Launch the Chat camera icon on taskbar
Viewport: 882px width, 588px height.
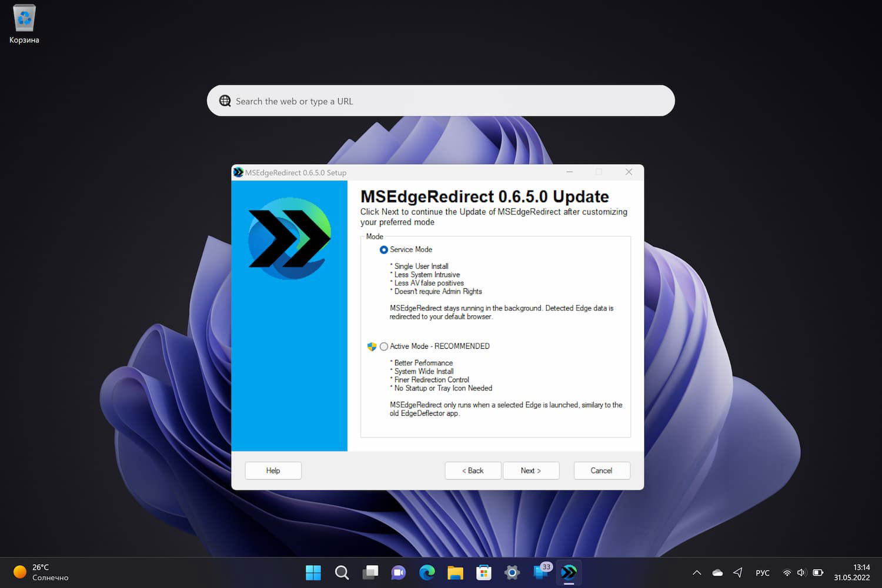click(x=399, y=572)
